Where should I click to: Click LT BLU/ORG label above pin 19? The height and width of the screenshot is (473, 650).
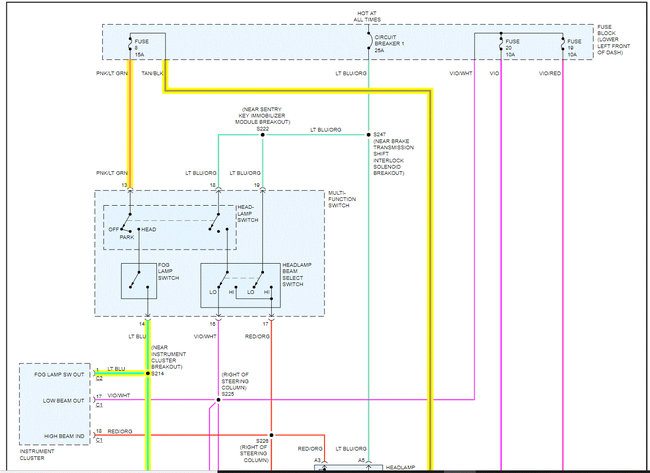pos(245,173)
